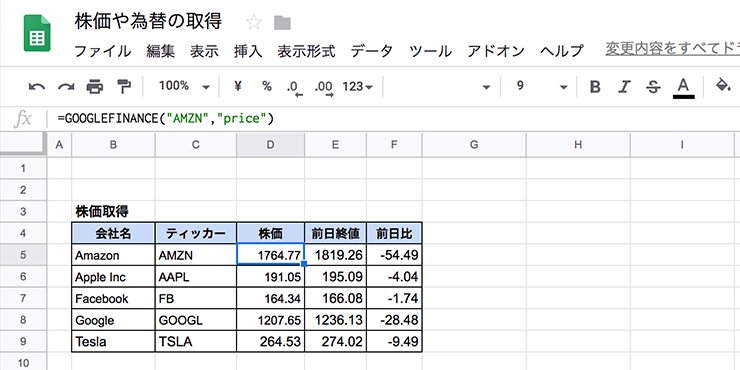Open the font size 9 dropdown
The width and height of the screenshot is (740, 370).
point(542,86)
